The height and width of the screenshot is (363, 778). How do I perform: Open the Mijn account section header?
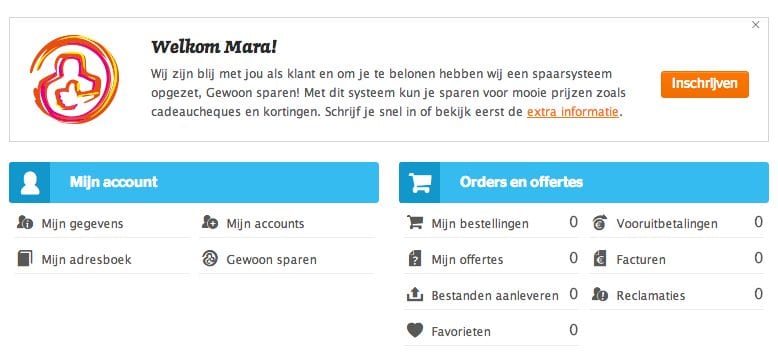194,182
